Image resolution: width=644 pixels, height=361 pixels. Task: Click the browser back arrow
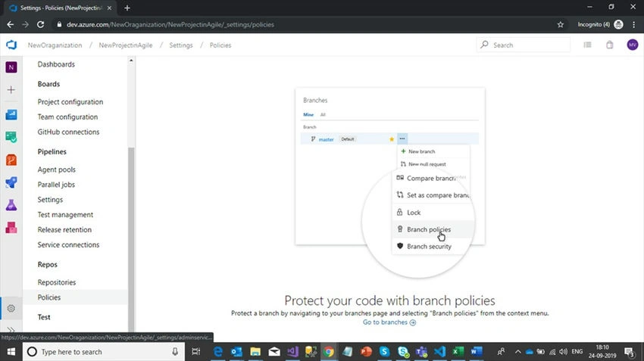(11, 25)
